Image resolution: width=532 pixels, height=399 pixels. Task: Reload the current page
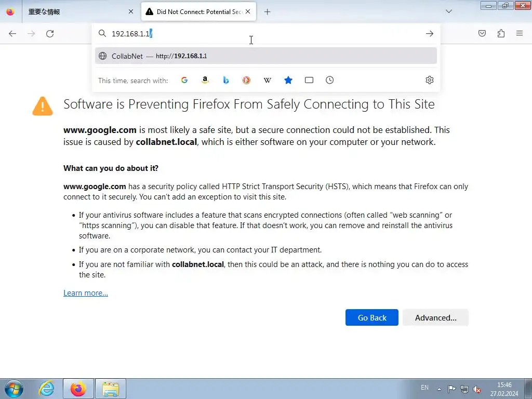pos(50,34)
